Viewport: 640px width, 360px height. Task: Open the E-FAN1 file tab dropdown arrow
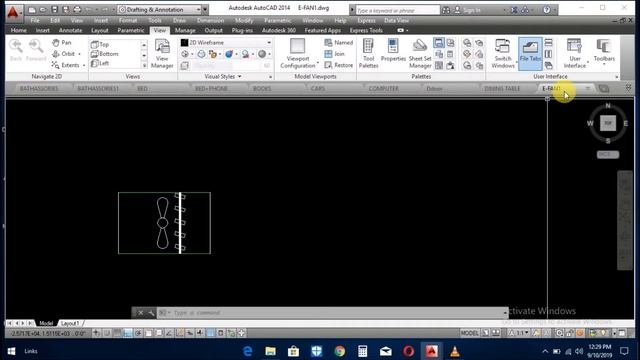587,88
